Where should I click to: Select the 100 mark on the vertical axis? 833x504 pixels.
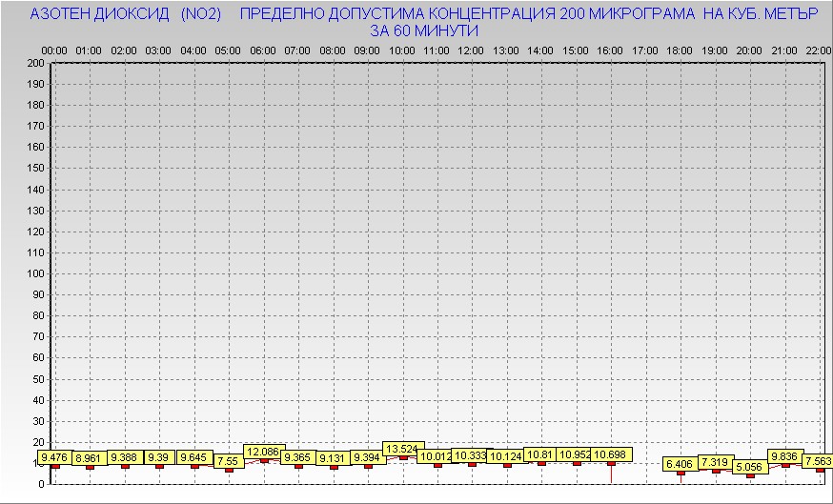pyautogui.click(x=35, y=273)
